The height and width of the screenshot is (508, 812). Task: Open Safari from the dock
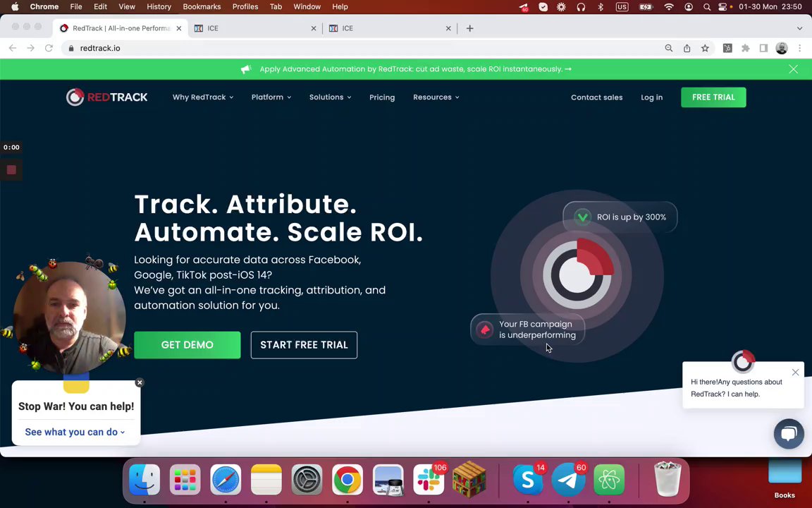click(x=226, y=480)
